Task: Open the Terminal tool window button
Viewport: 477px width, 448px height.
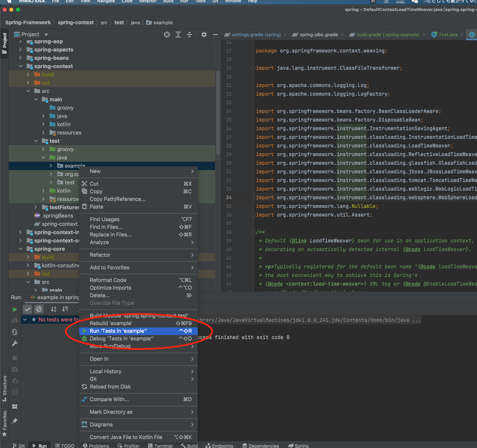Action: tap(160, 446)
